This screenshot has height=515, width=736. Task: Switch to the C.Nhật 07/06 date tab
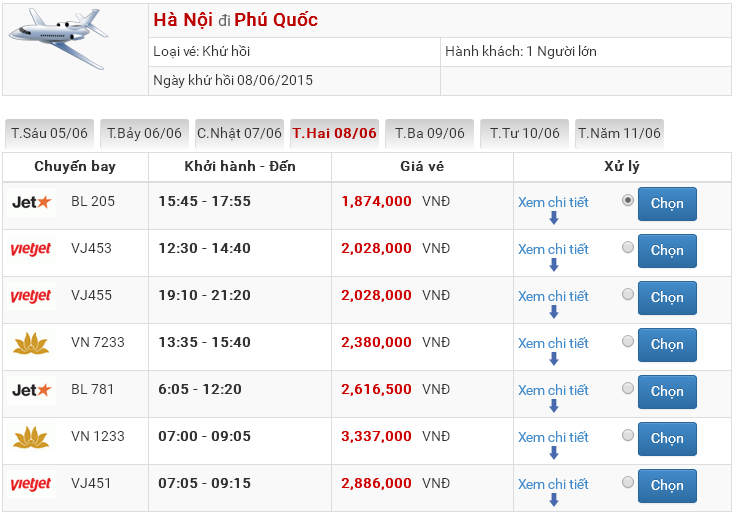click(239, 134)
